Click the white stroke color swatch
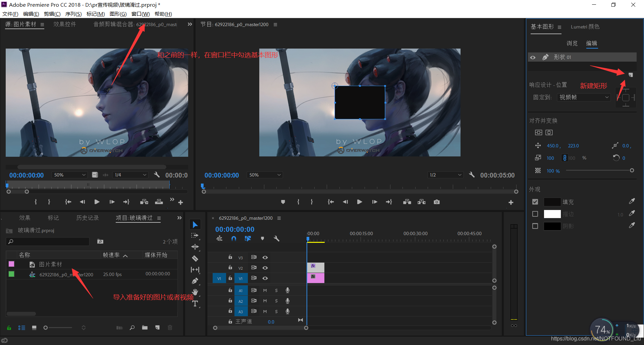 [x=552, y=214]
